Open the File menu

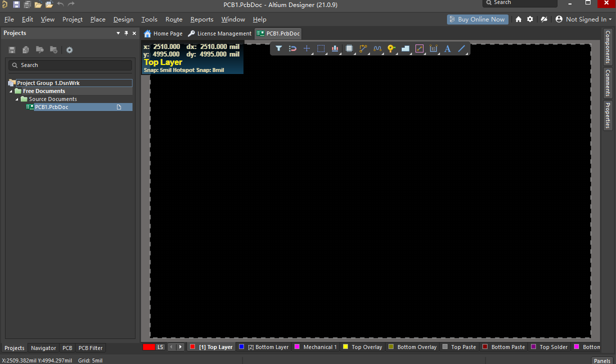[x=9, y=19]
